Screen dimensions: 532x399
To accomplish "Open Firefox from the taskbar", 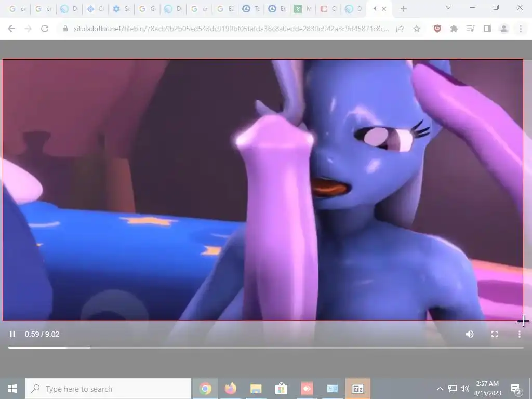I will 230,389.
